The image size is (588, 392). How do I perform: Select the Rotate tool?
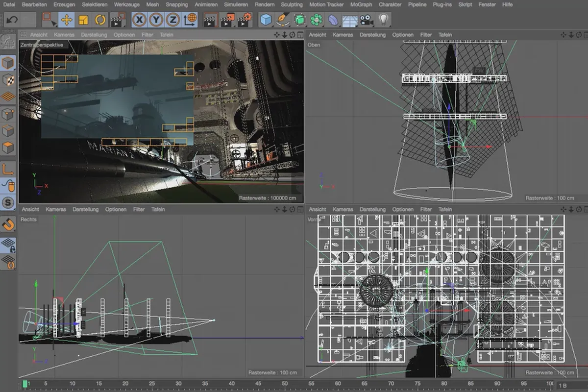[100, 20]
